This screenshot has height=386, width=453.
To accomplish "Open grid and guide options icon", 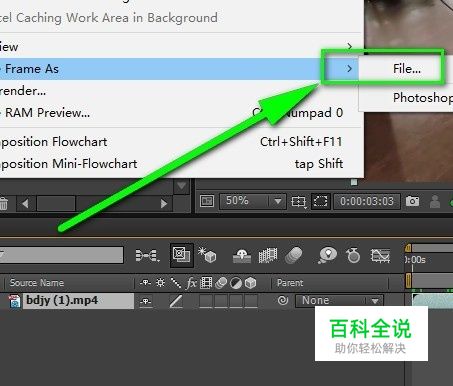I will tap(299, 201).
